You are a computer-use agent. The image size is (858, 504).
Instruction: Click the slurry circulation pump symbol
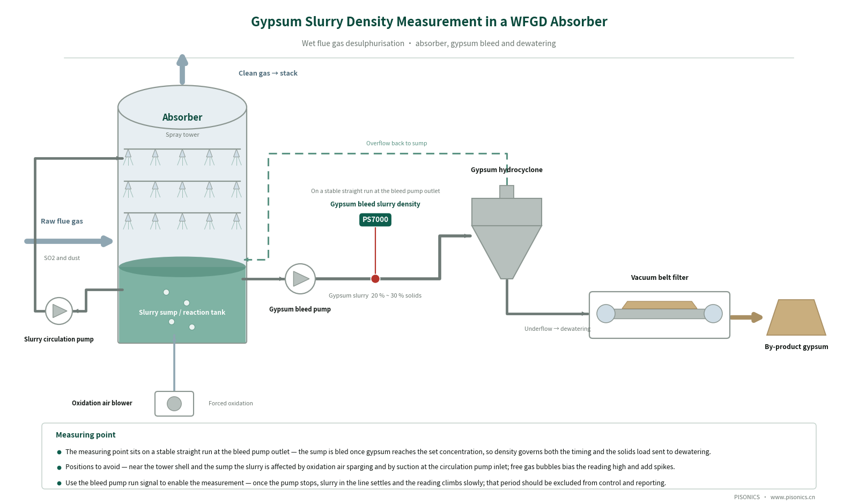tap(59, 311)
